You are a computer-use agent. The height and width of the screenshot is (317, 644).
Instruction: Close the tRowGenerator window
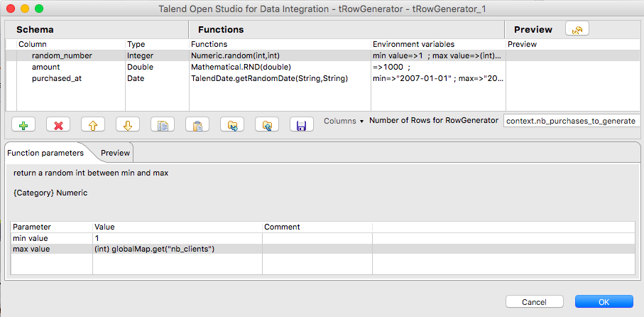[11, 9]
